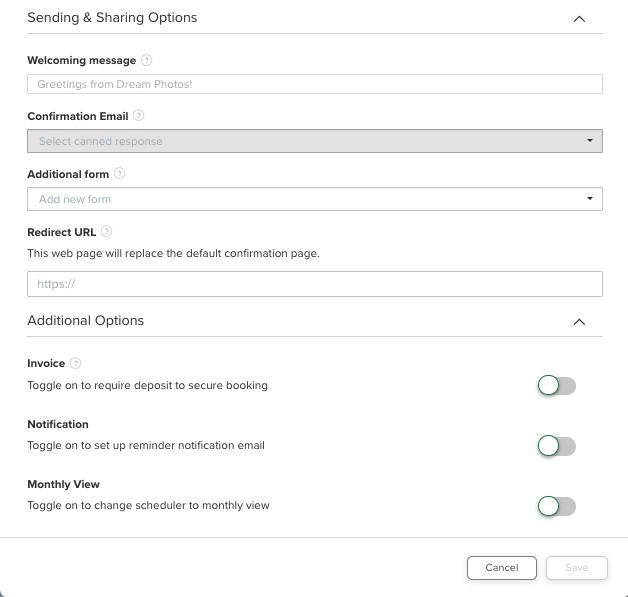Turn on the Notification reminder toggle

coord(557,446)
